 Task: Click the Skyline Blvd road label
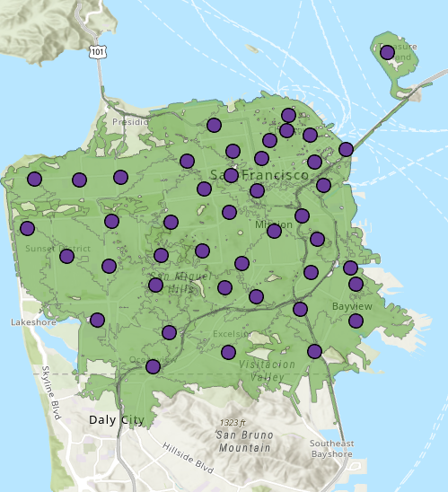51,392
